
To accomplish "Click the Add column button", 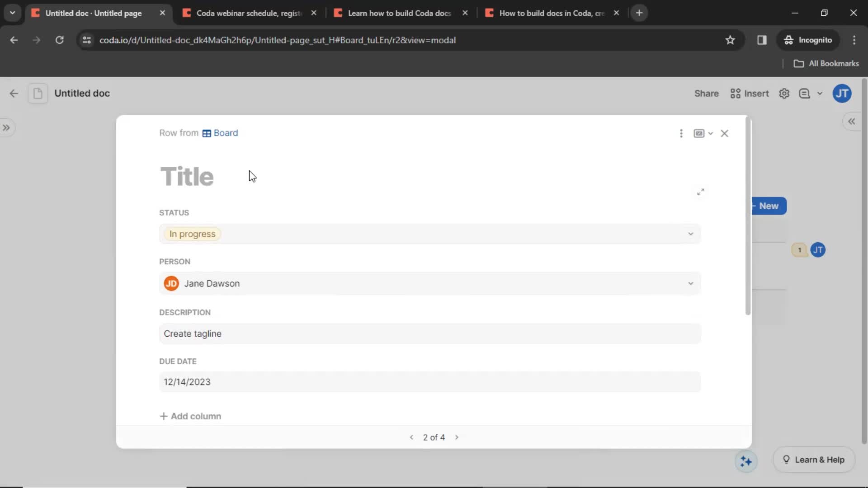I will 190,416.
